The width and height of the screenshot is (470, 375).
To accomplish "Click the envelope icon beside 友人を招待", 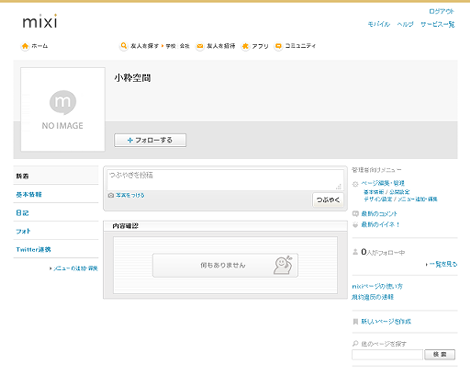I will (x=200, y=46).
